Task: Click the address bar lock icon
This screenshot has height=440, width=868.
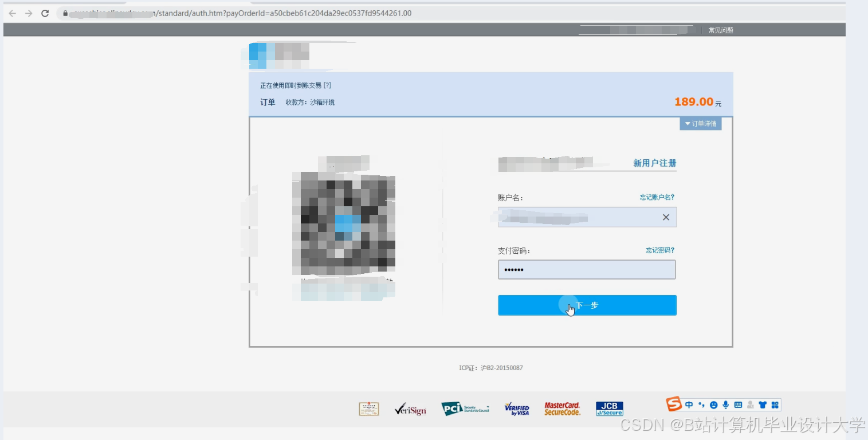Action: [65, 13]
